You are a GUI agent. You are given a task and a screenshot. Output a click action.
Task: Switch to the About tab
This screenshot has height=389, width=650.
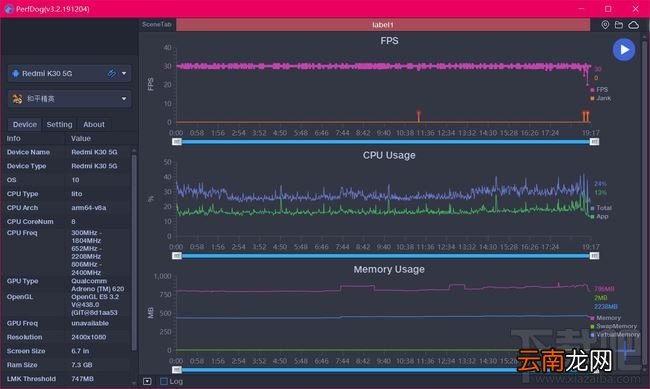pyautogui.click(x=94, y=124)
